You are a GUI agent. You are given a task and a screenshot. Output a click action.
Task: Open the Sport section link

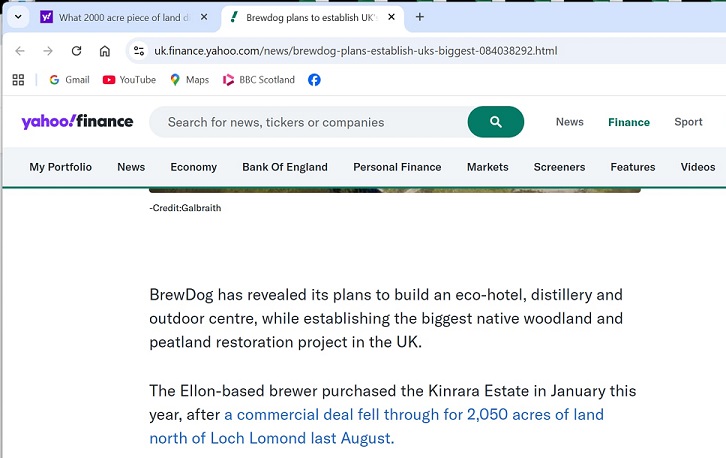[688, 122]
